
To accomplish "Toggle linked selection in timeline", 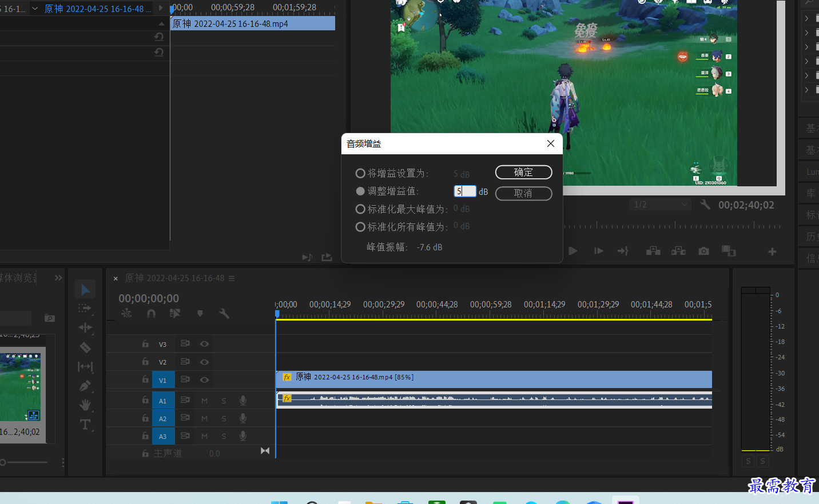I will pos(175,313).
